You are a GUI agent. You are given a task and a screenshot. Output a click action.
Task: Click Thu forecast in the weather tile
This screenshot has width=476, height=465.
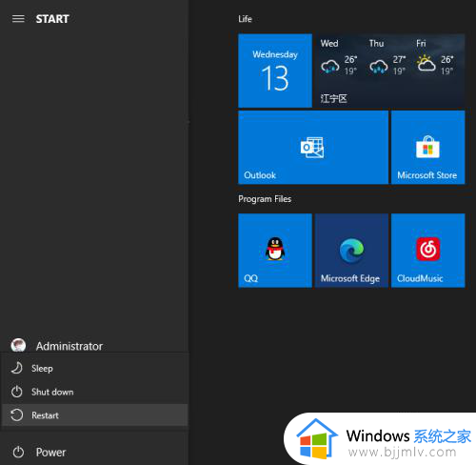(387, 57)
